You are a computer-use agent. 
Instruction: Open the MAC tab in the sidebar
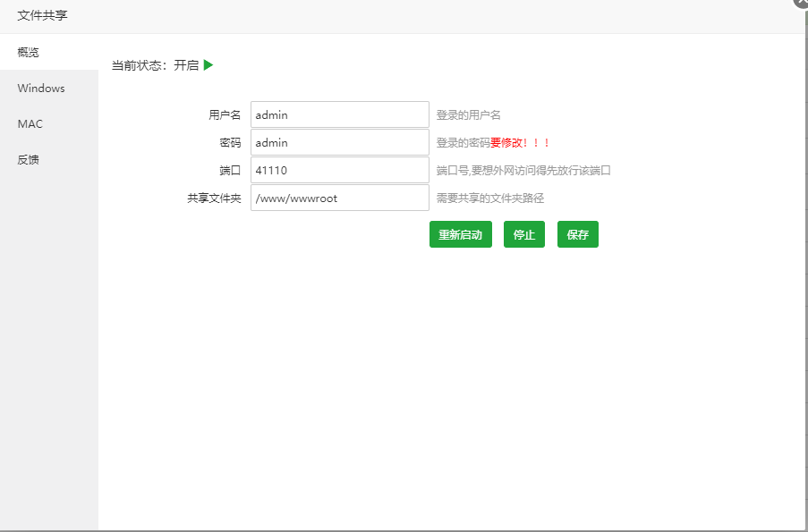[x=49, y=124]
